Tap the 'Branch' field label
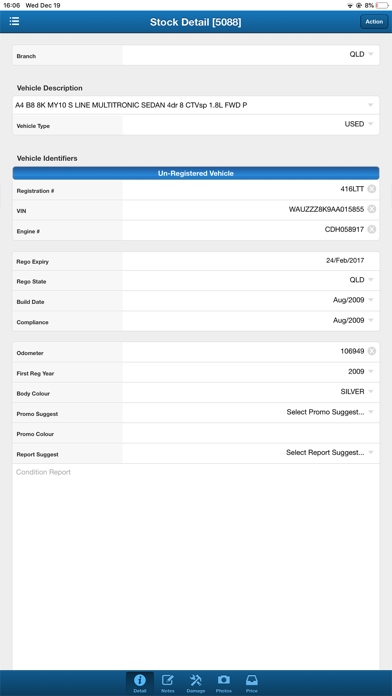This screenshot has width=392, height=696. (26, 56)
